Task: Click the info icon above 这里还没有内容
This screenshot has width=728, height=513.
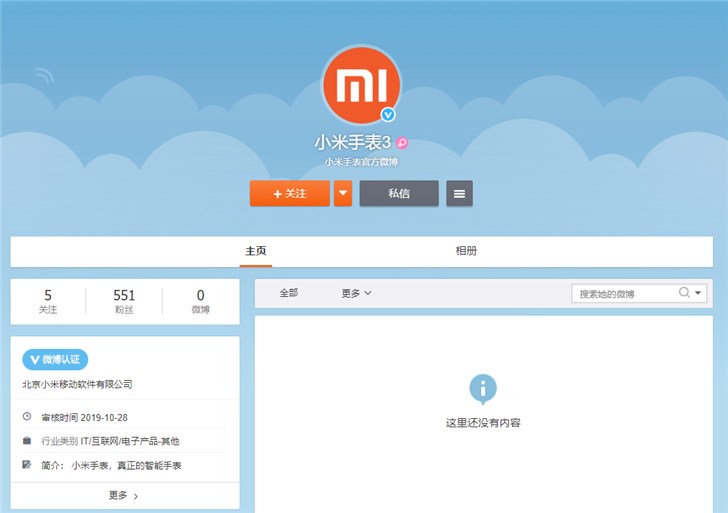Action: [x=483, y=389]
